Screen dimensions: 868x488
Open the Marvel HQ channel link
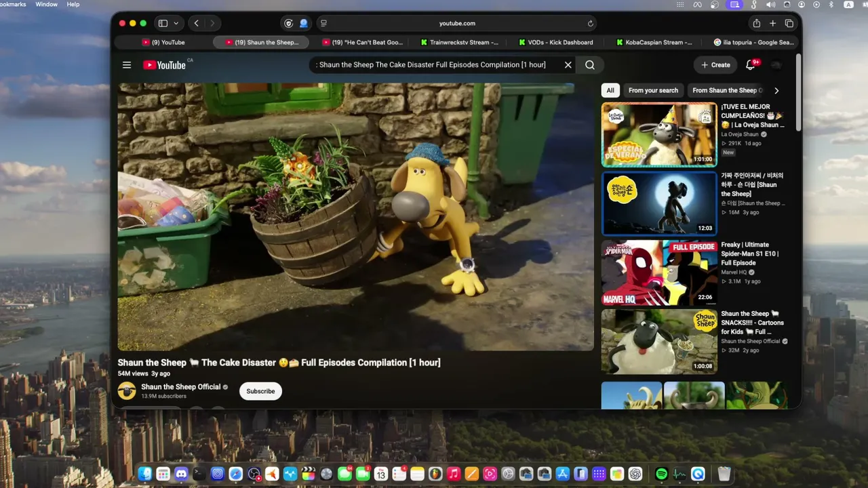coord(734,272)
